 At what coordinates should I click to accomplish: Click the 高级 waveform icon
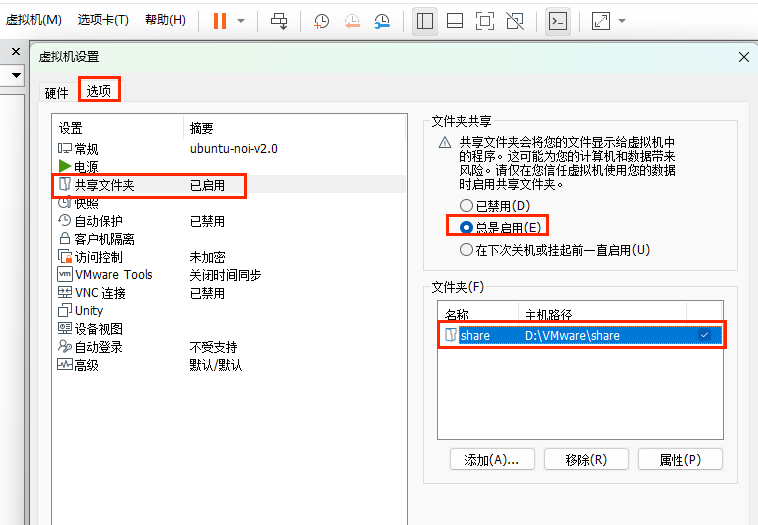[x=65, y=365]
